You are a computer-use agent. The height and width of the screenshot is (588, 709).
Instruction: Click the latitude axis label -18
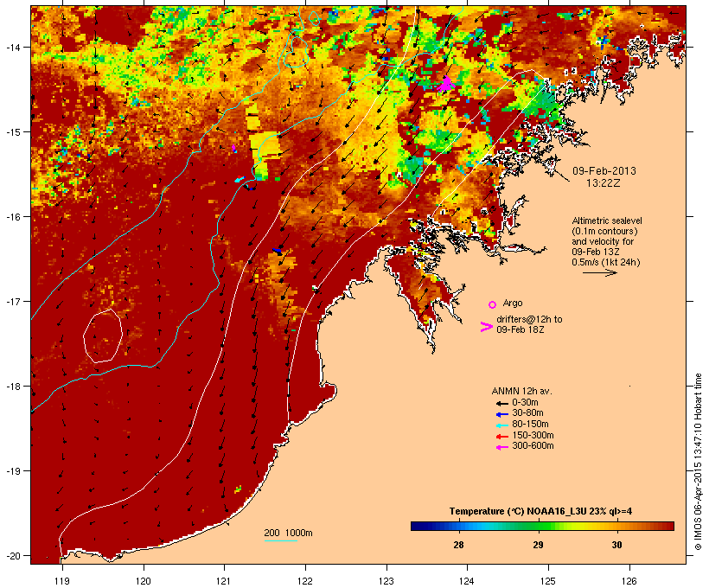[12, 387]
